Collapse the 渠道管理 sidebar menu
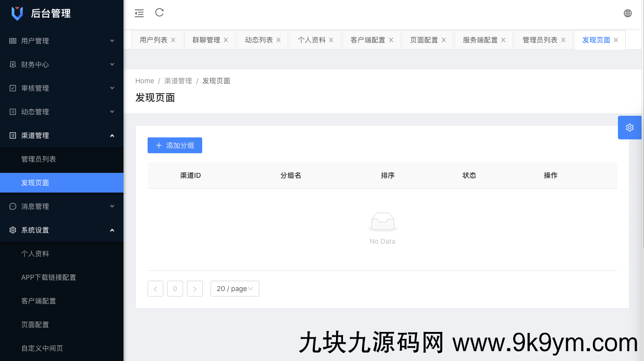This screenshot has height=361, width=644. (61, 135)
